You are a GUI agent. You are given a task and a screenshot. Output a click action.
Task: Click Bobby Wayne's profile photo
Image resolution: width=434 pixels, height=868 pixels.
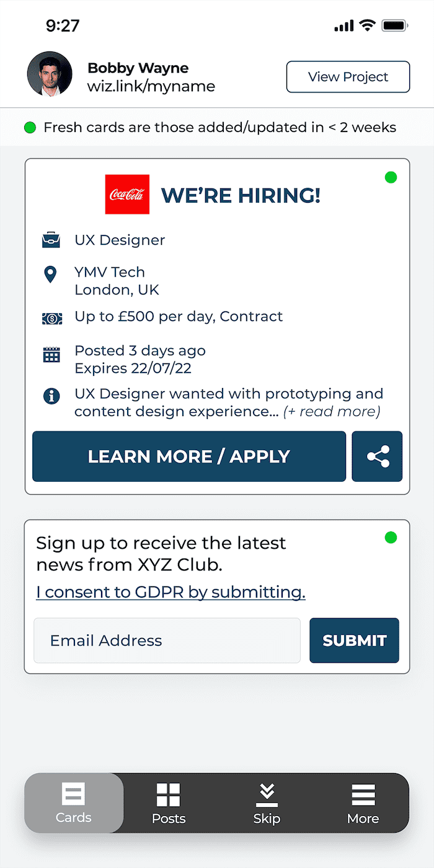click(x=50, y=74)
